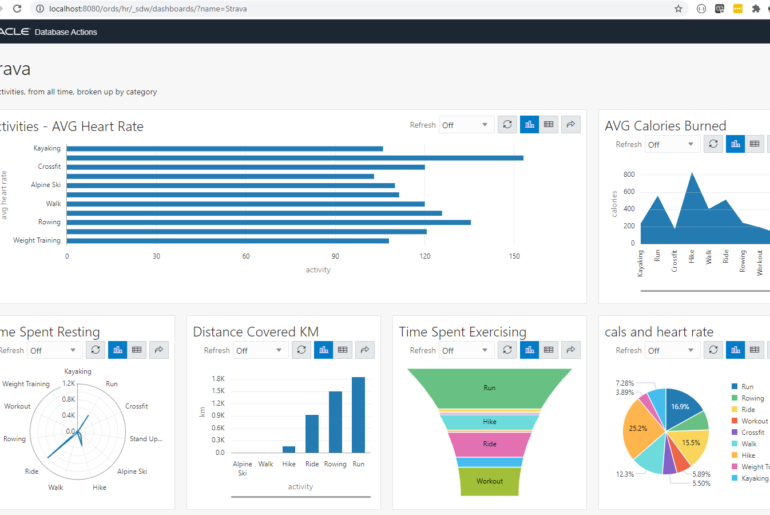Switch AVG Heart Rate to table view
Image resolution: width=770 pixels, height=515 pixels.
[x=549, y=125]
